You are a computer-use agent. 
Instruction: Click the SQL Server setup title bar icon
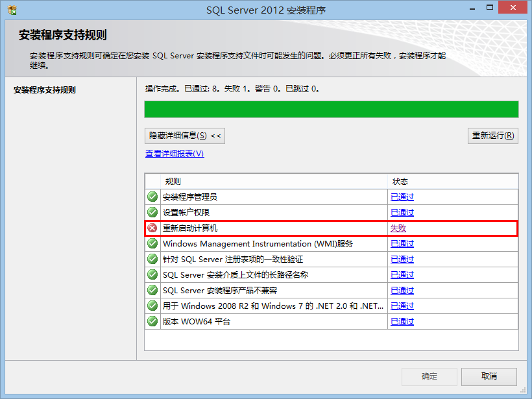[x=12, y=10]
